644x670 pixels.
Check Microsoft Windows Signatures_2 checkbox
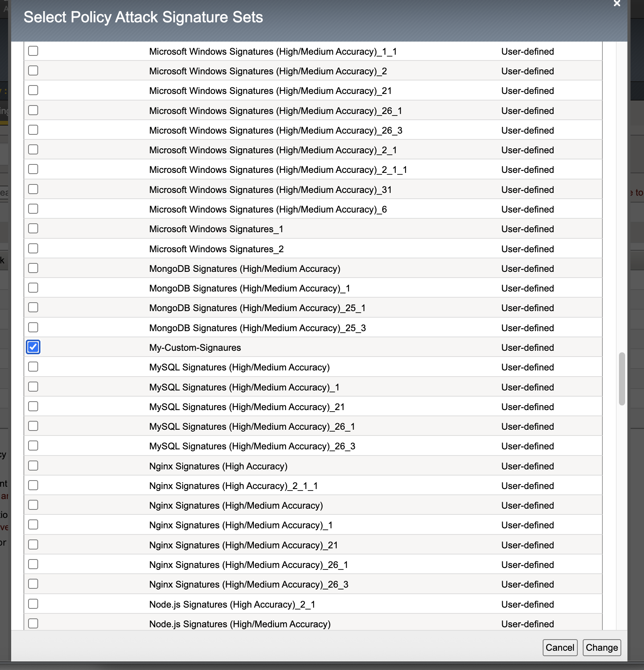[x=33, y=248]
